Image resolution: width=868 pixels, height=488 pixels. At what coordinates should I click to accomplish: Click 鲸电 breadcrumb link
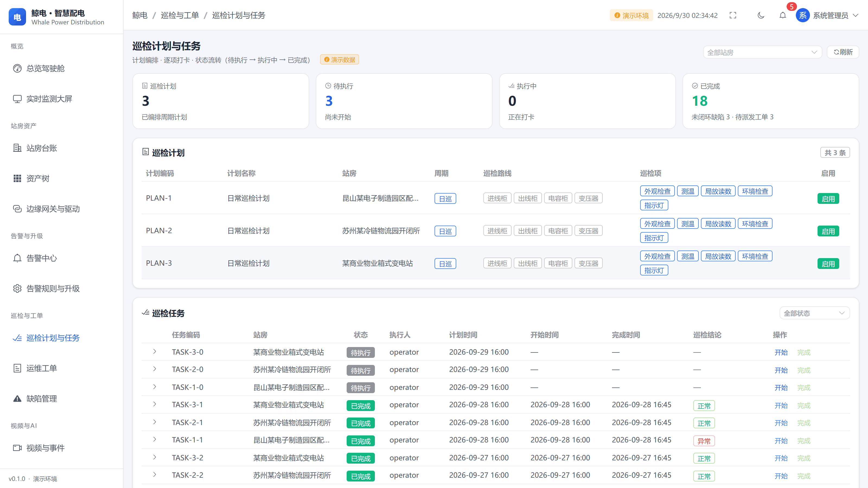140,15
